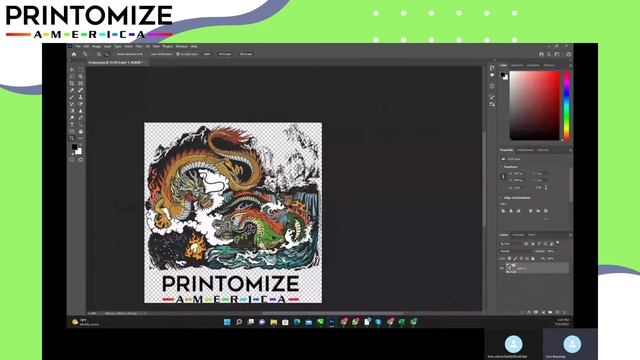Select the Brush tool

71,97
